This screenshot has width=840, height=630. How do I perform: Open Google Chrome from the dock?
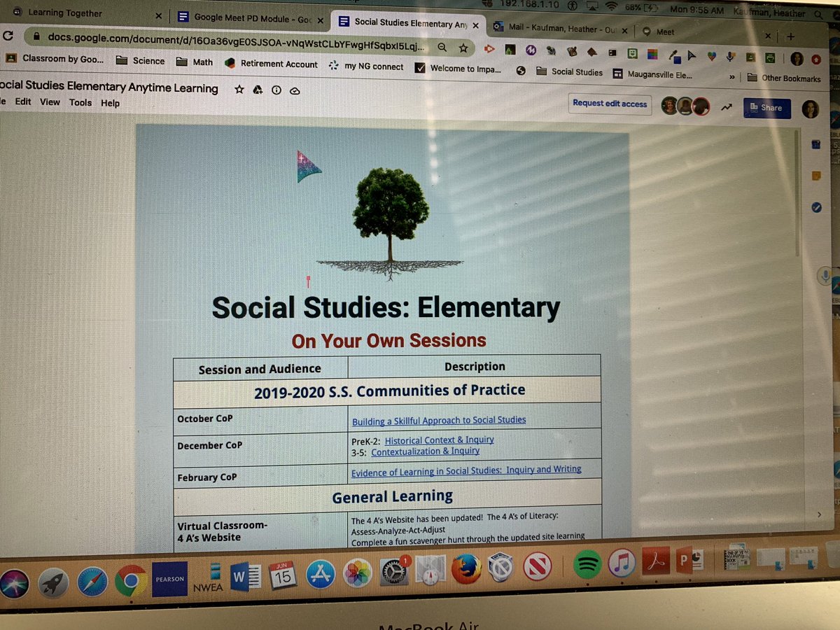(x=131, y=580)
